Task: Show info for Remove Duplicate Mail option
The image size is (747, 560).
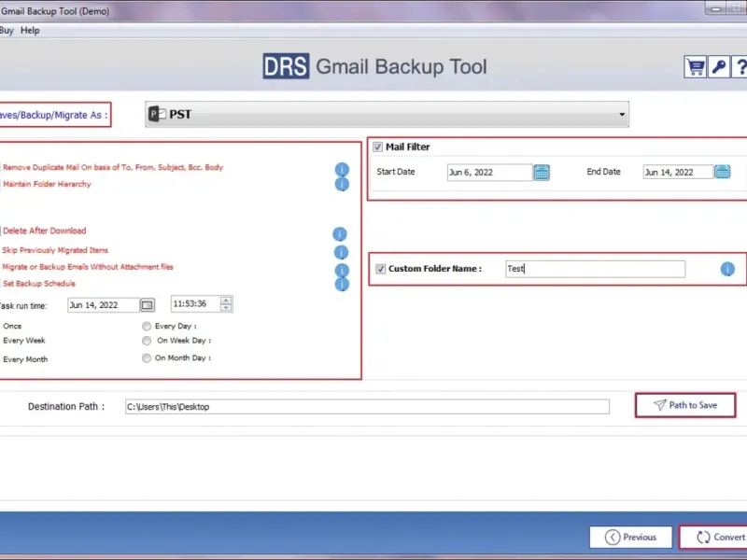Action: click(x=342, y=170)
